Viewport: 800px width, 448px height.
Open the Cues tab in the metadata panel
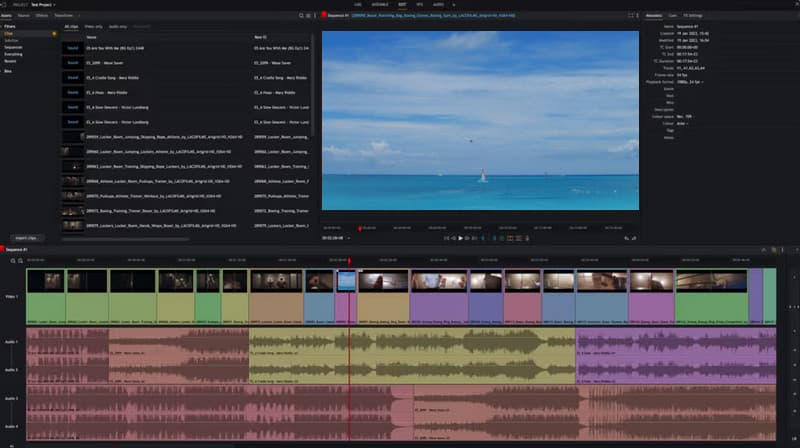(x=672, y=16)
